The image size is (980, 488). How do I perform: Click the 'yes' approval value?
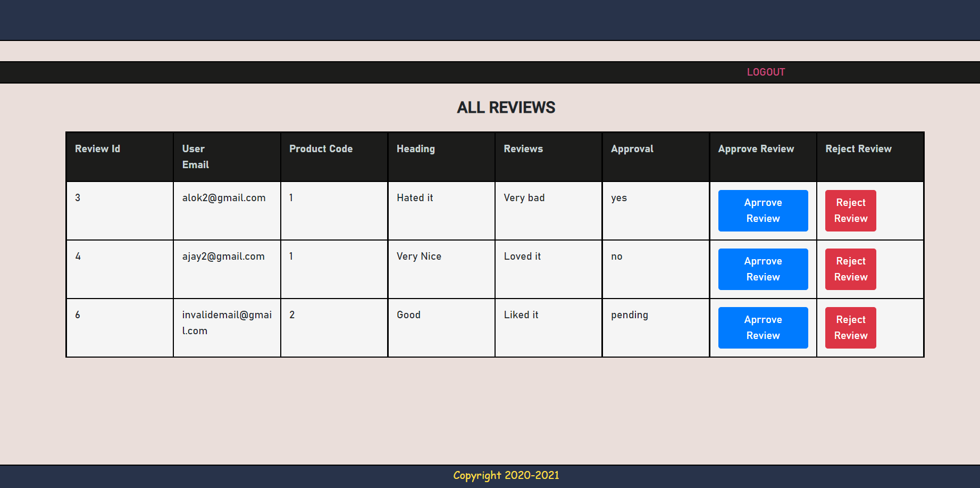pyautogui.click(x=619, y=198)
